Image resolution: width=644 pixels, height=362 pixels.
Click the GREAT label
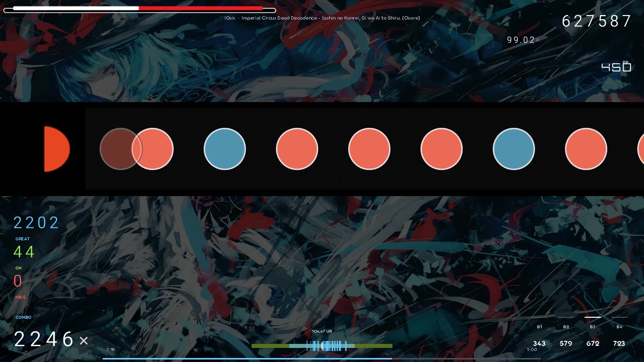[23, 239]
